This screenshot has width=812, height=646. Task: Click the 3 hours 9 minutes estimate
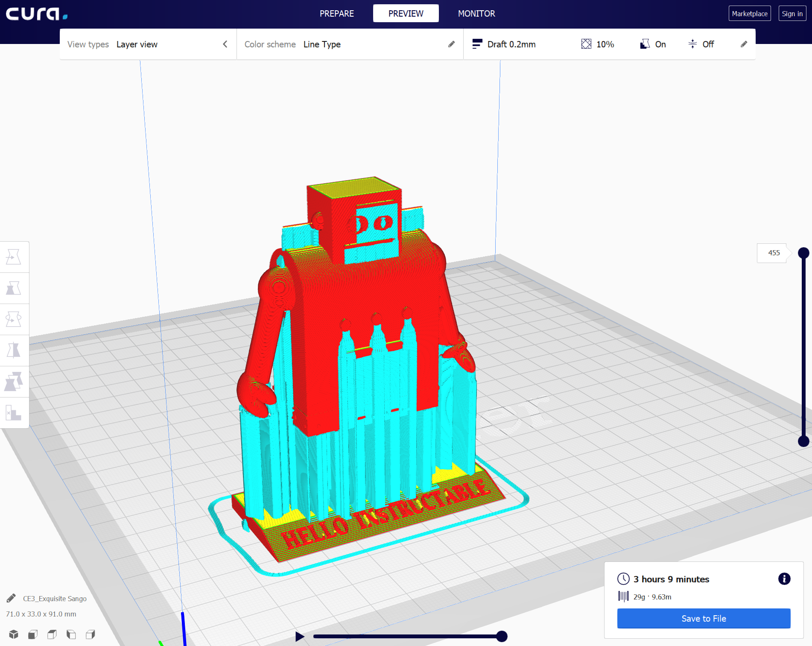[x=671, y=579]
